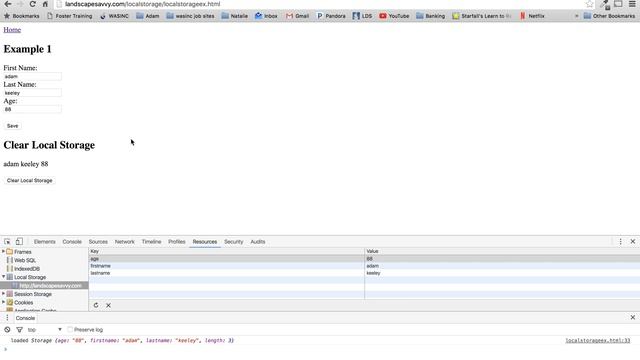
Task: Open the LDS bookmark
Action: point(362,16)
